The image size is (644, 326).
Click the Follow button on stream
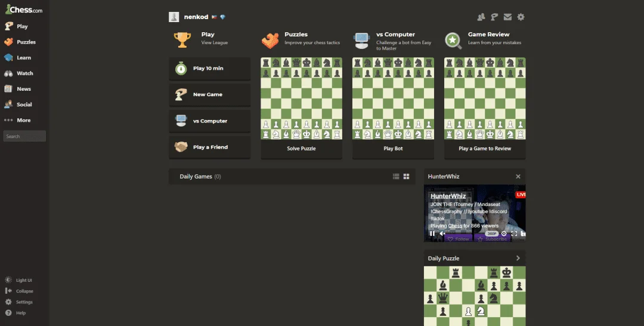458,239
